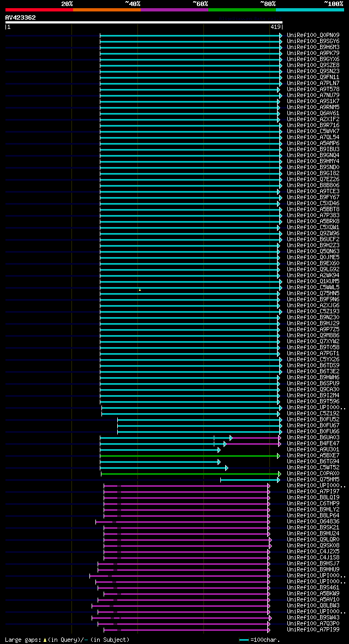Select hit label UniRef100_B9SW43

(x=313, y=618)
